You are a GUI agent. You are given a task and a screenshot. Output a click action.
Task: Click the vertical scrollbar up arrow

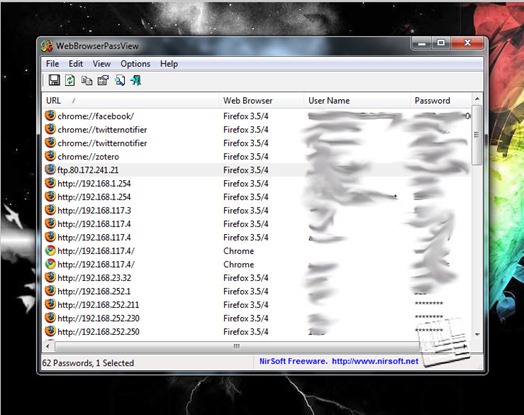[x=477, y=99]
